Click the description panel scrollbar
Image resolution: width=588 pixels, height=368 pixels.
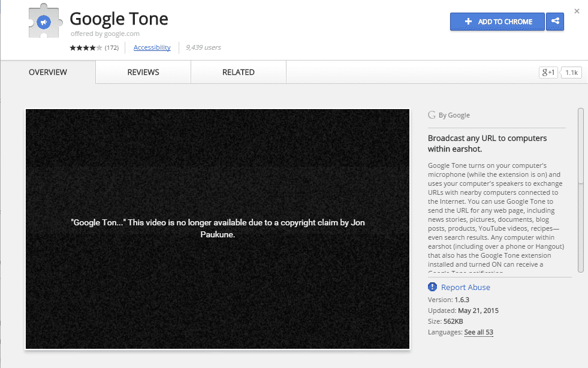tap(580, 146)
